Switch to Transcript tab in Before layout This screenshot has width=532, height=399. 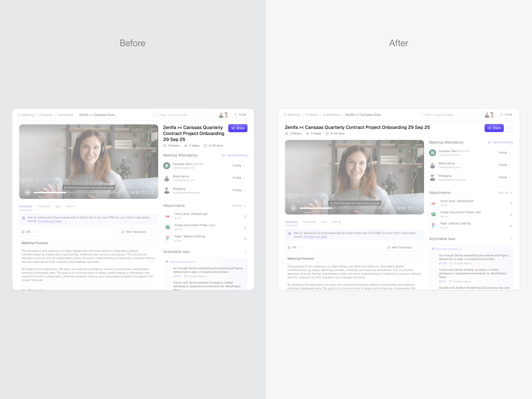pos(44,206)
